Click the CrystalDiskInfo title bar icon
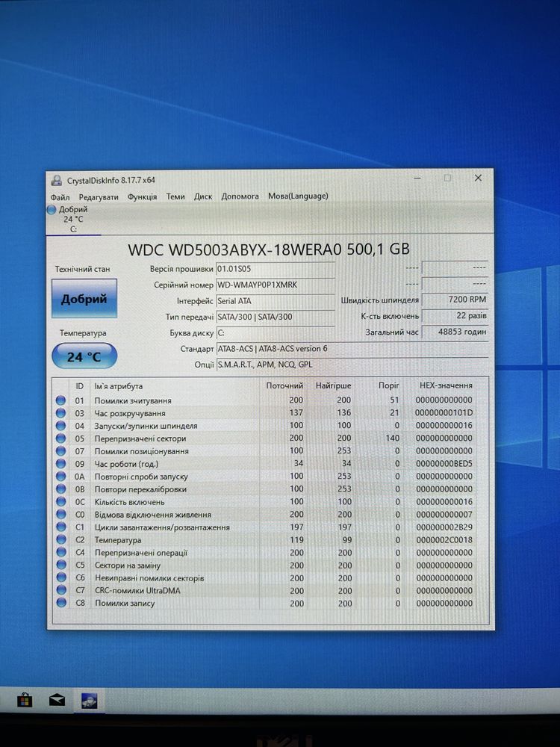The height and width of the screenshot is (747, 560). tap(57, 180)
